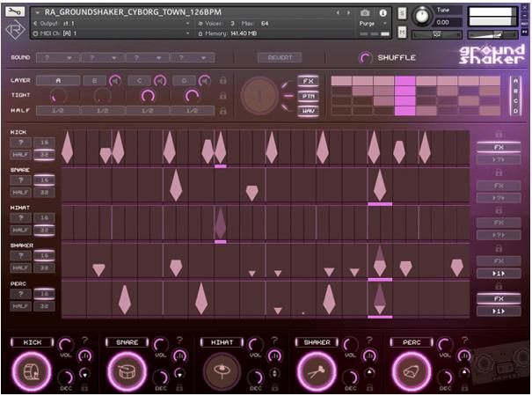This screenshot has width=532, height=396.
Task: Click the Kick VOL knob
Action: coord(65,345)
